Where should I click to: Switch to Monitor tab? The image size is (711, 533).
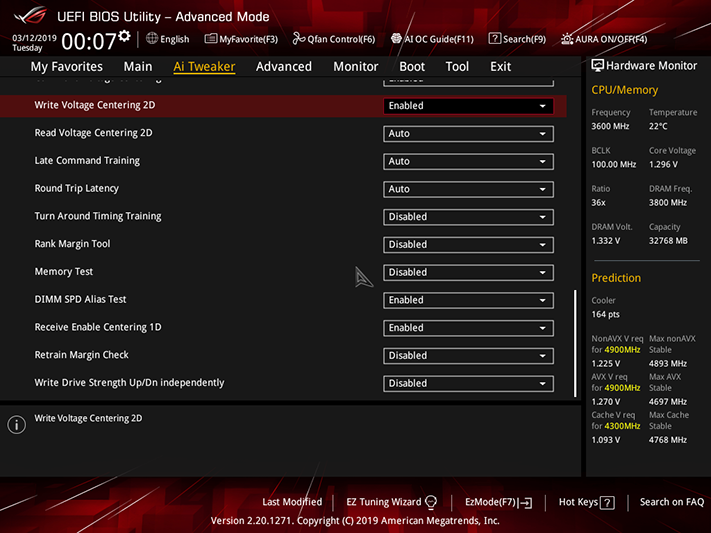356,67
